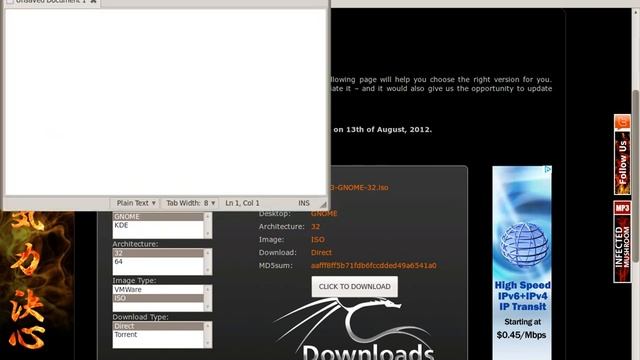Choose Direct in Download Type list
The height and width of the screenshot is (360, 640).
click(x=158, y=326)
